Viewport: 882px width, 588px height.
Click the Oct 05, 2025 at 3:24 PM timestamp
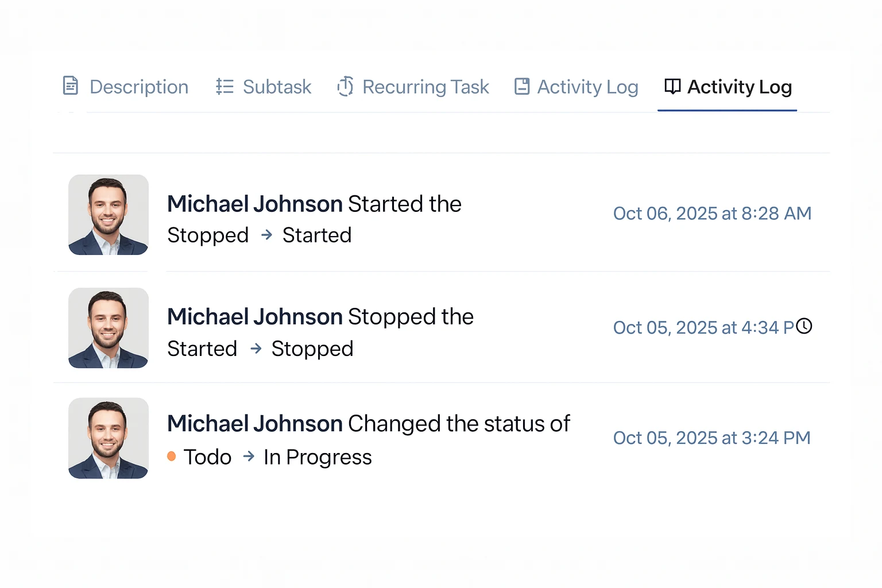(711, 438)
